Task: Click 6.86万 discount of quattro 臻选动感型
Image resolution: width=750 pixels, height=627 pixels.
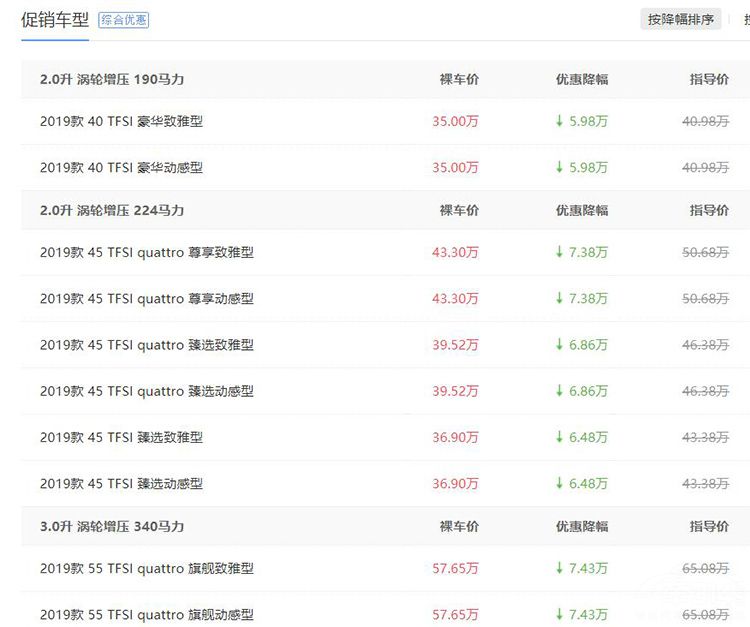Action: pos(582,392)
